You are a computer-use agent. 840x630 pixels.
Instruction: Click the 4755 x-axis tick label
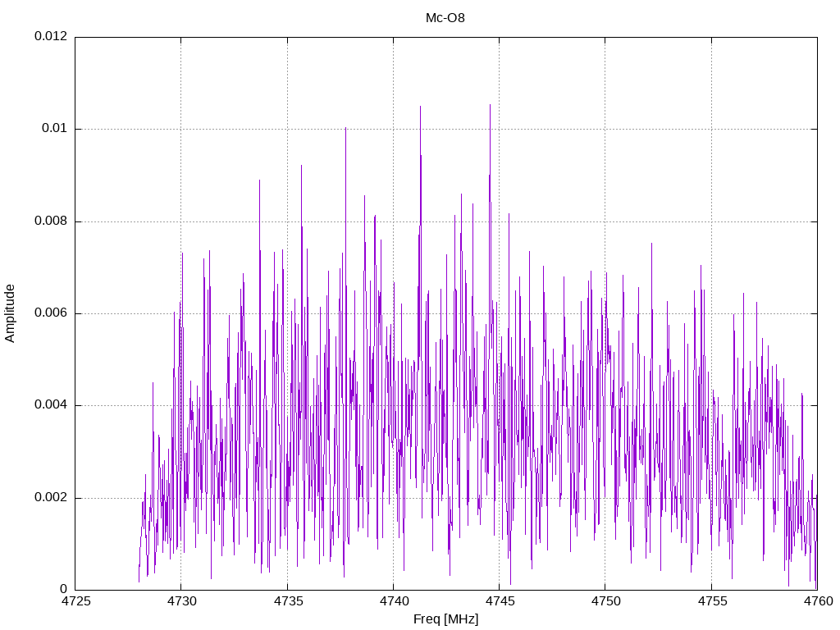click(712, 601)
